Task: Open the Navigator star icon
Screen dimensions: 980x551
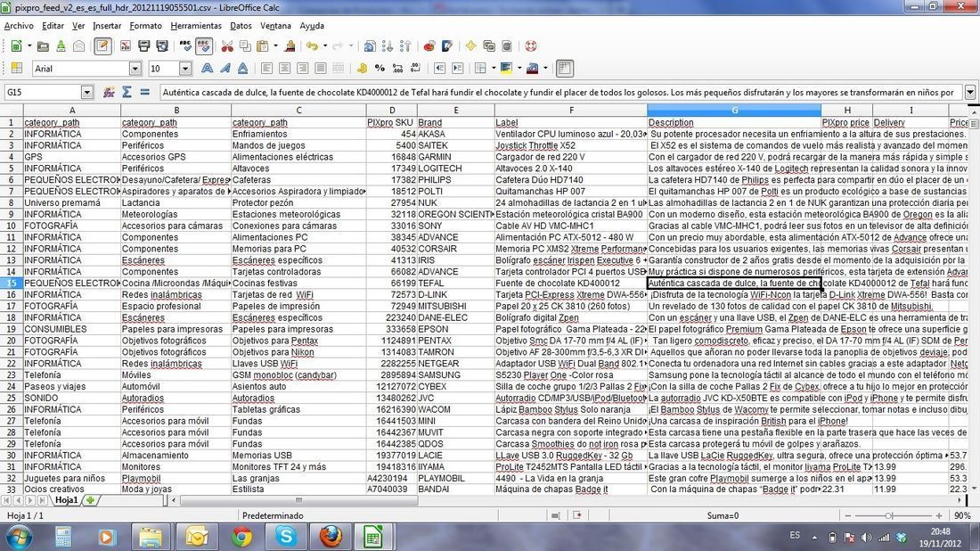Action: pos(470,45)
